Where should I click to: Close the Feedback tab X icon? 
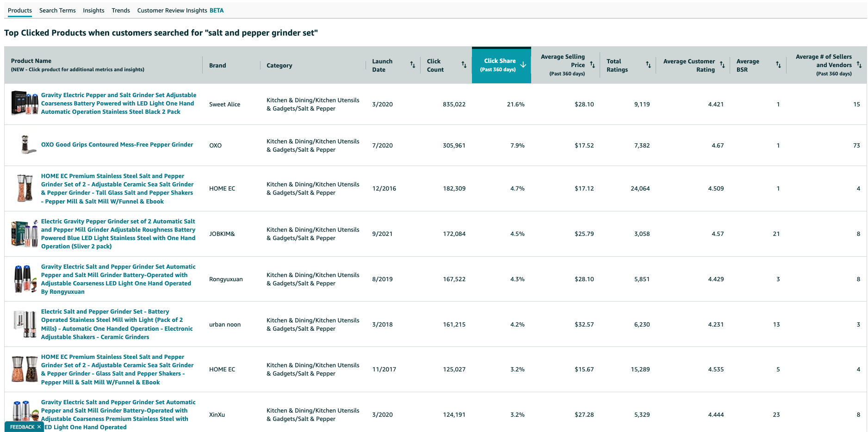click(39, 427)
